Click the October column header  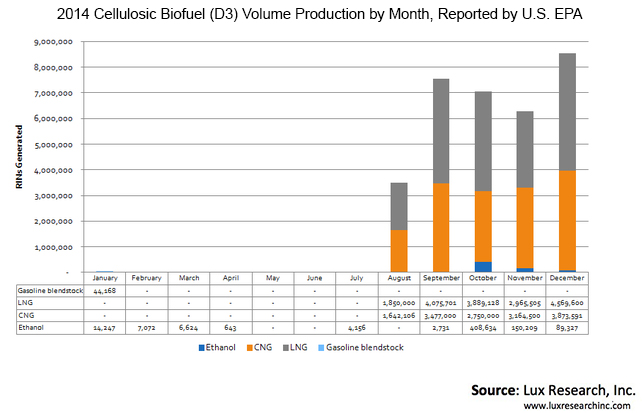pos(483,278)
